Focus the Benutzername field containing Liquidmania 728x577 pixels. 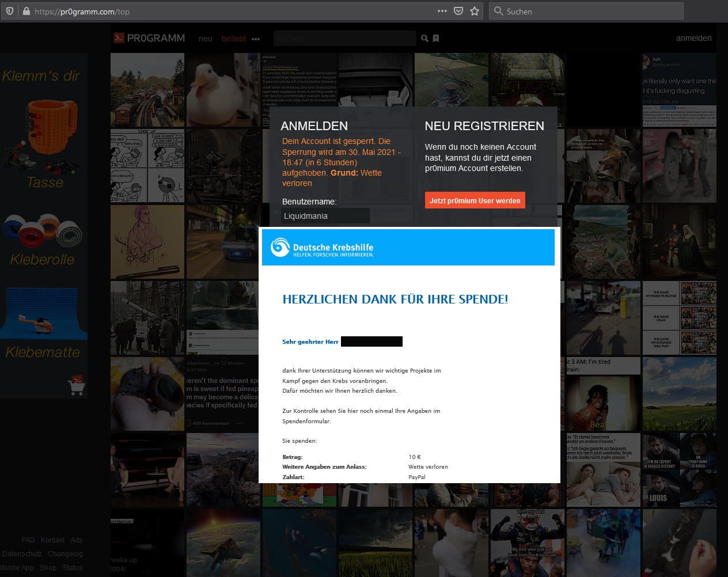coord(325,216)
